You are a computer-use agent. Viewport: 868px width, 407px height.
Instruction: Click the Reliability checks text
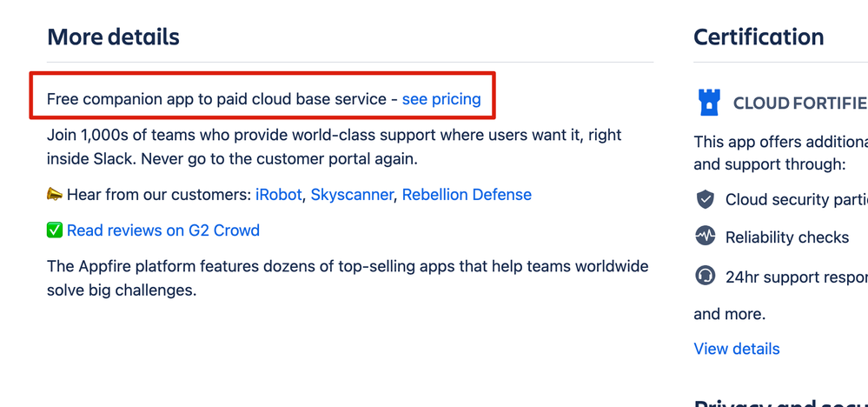tap(787, 237)
